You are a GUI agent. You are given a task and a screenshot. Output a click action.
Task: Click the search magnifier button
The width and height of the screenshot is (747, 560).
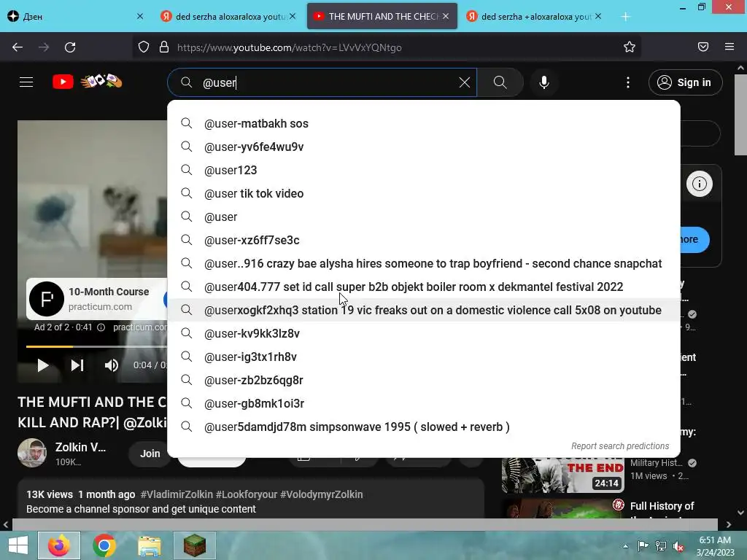(500, 82)
